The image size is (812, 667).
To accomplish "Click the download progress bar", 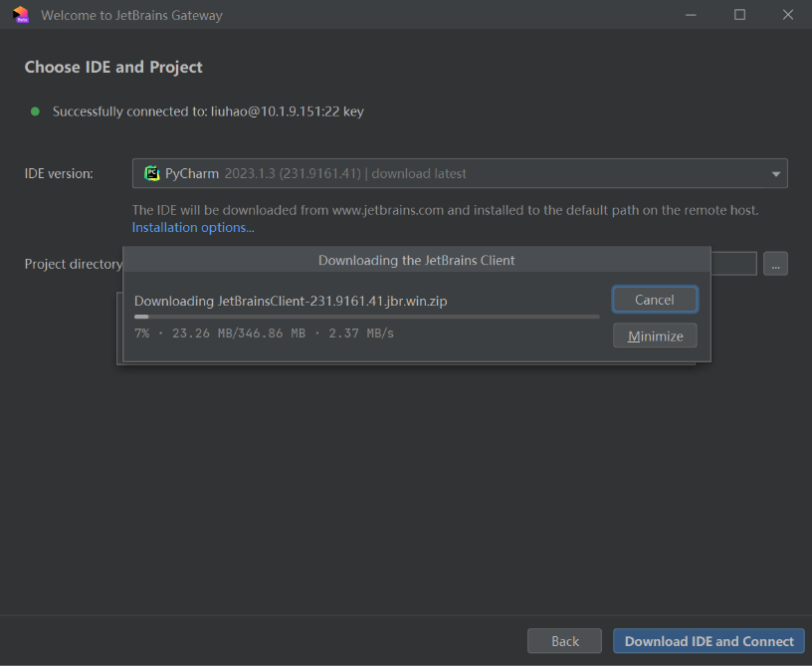I will (x=366, y=317).
